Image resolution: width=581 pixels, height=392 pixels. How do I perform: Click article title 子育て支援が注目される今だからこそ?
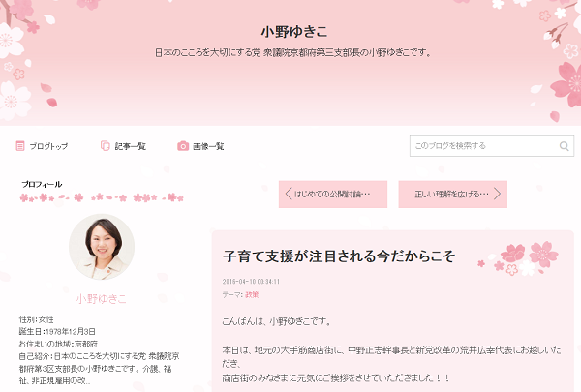pyautogui.click(x=339, y=256)
